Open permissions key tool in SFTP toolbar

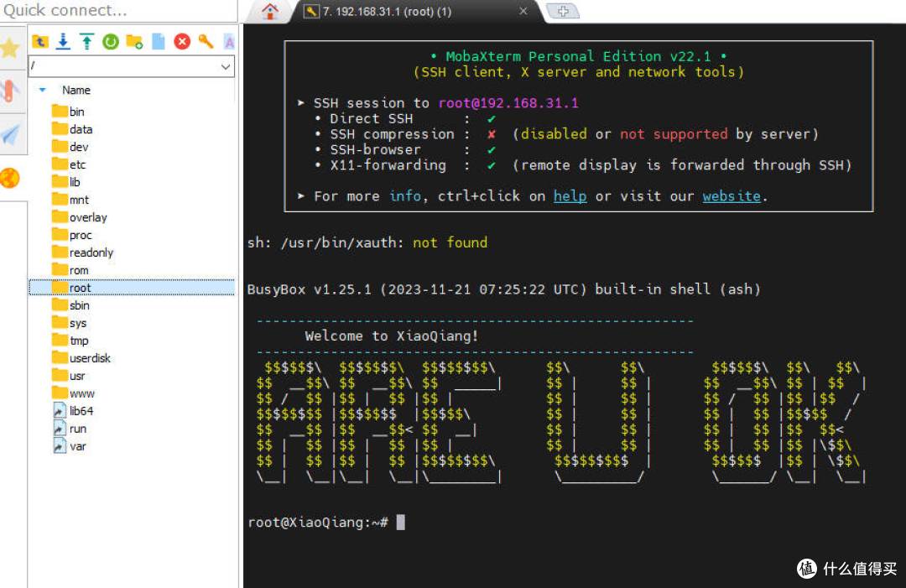pos(206,41)
